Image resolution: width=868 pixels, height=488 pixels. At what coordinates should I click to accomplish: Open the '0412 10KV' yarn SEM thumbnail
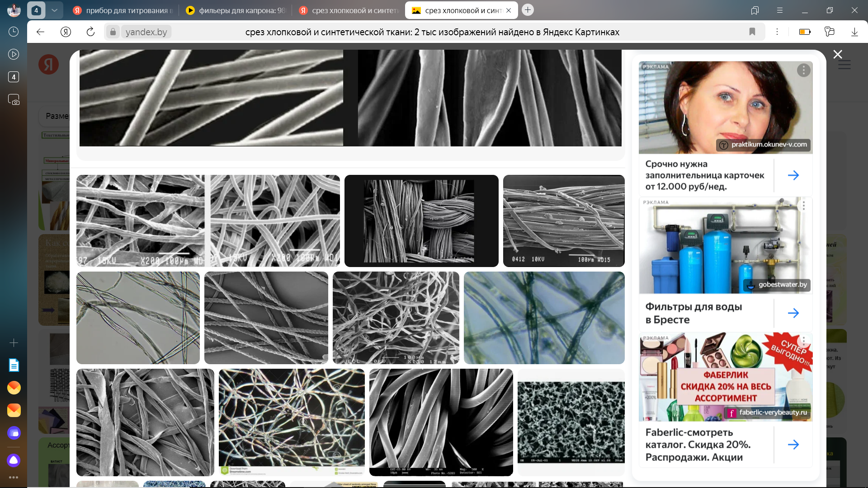[564, 221]
